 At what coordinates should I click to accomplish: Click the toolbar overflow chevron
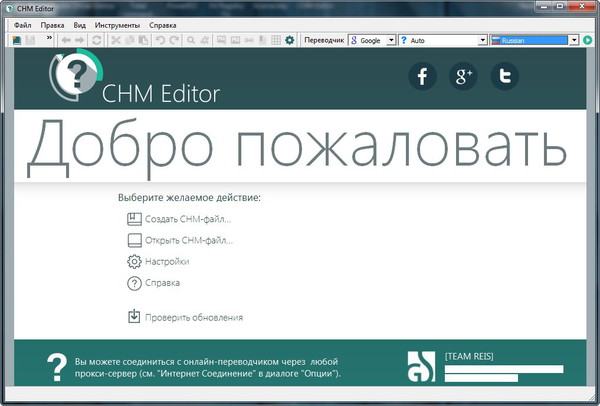click(49, 39)
